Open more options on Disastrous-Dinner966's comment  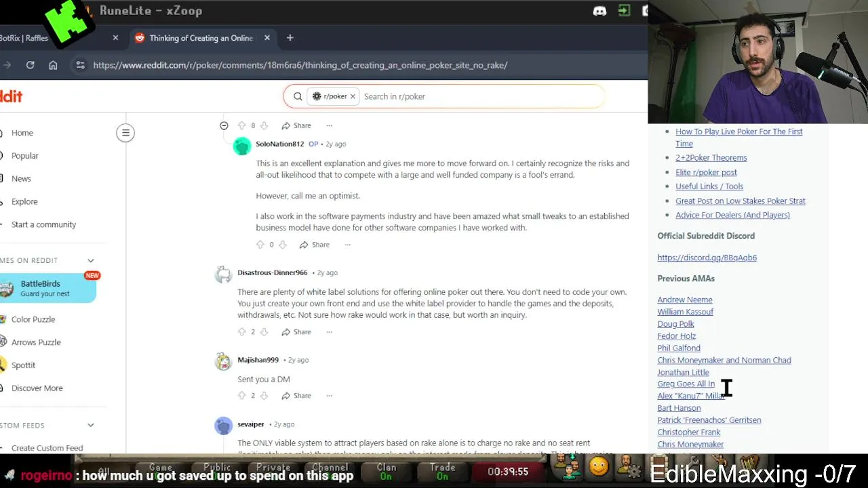pos(329,332)
